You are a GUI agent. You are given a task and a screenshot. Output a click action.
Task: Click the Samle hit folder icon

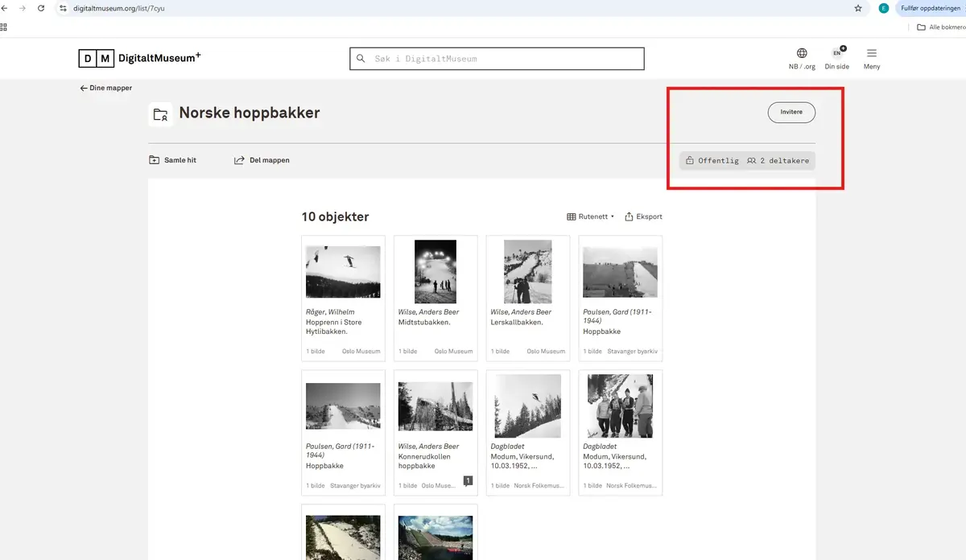(155, 160)
